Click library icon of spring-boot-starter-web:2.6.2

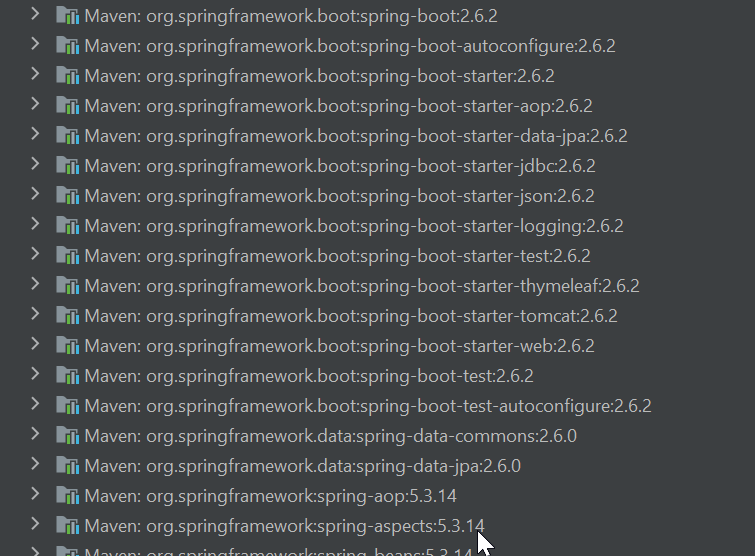click(67, 345)
